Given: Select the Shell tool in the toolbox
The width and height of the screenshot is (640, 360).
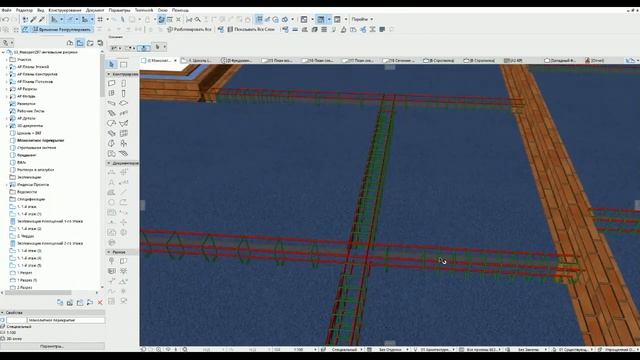Looking at the screenshot, I should point(124,123).
